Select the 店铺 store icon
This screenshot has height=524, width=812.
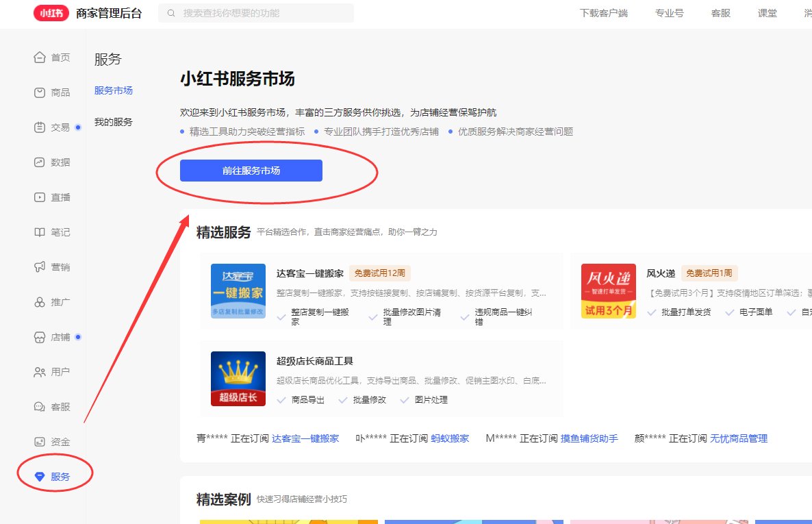[x=40, y=337]
